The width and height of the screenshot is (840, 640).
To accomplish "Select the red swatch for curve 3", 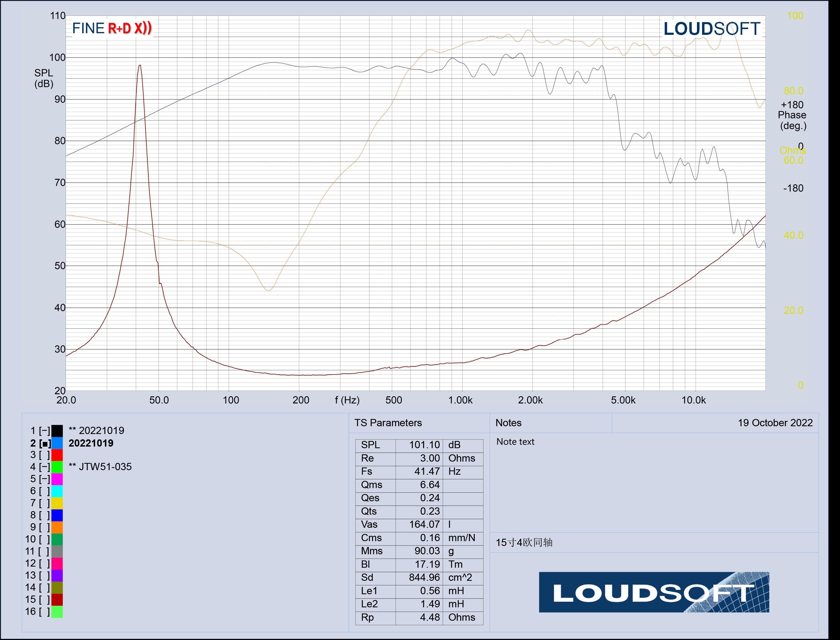I will [57, 455].
